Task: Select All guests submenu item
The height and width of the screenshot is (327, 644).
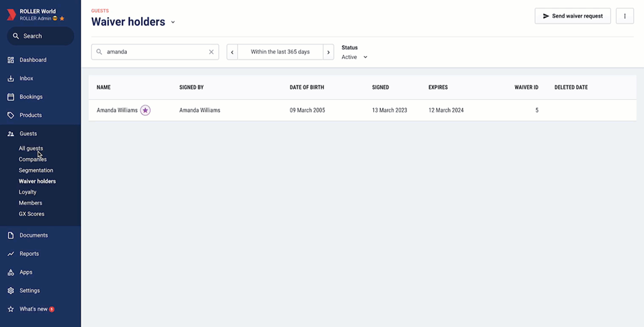Action: point(31,148)
